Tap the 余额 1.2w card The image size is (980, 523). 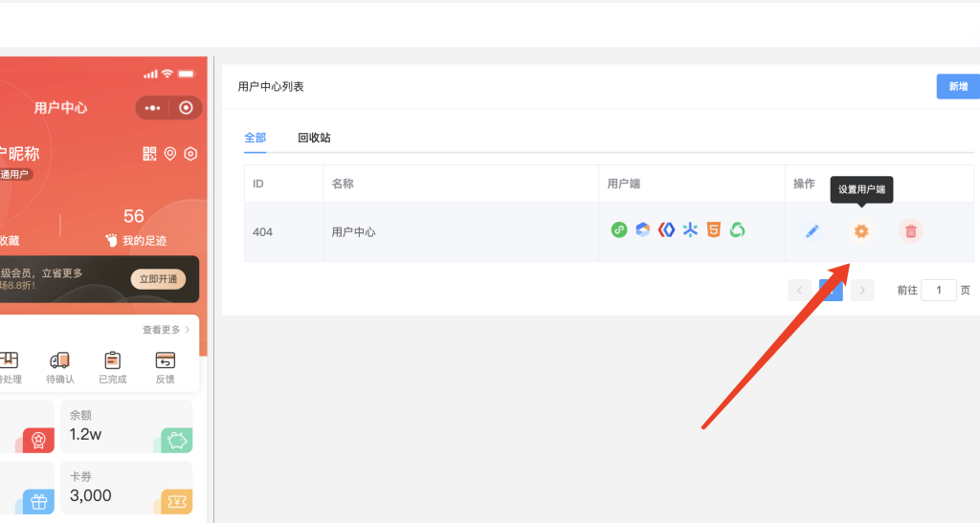126,426
